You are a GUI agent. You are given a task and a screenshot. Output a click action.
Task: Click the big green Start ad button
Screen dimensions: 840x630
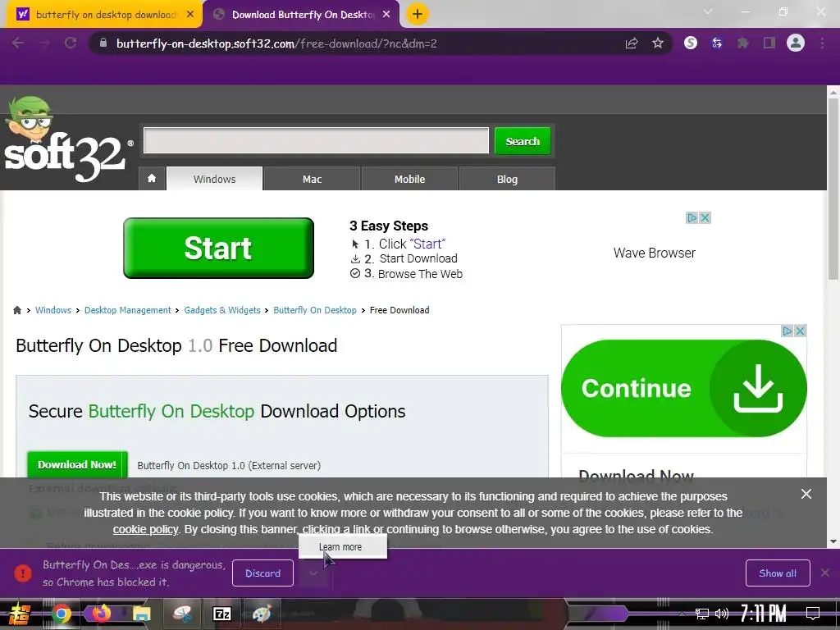point(218,248)
